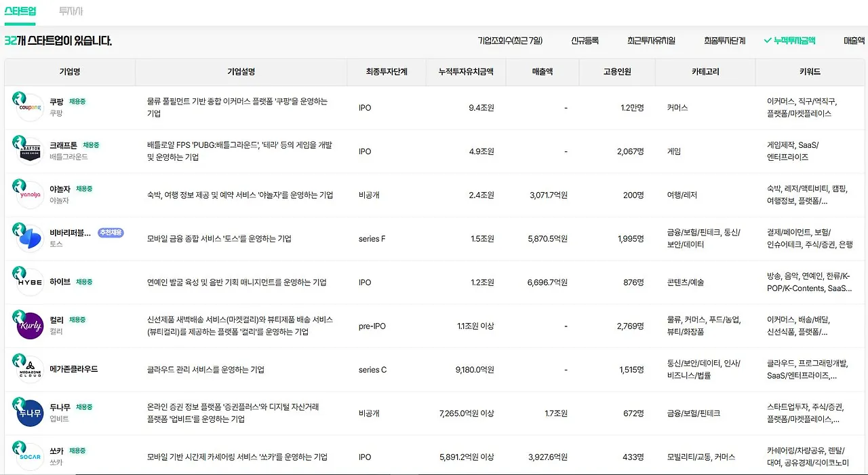Screen dimensions: 868x475
Task: Open the 야놀자 company name link
Action: pos(60,189)
